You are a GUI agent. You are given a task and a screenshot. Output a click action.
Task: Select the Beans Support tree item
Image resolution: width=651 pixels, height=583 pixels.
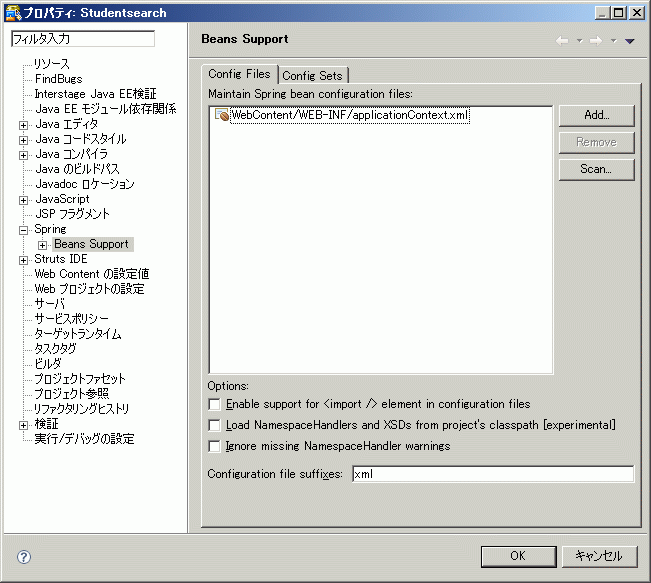tap(91, 244)
